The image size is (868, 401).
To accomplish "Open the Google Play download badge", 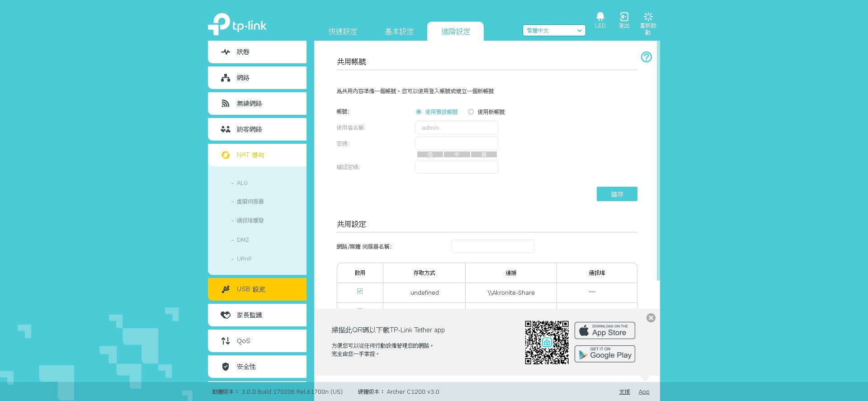I will [x=605, y=354].
